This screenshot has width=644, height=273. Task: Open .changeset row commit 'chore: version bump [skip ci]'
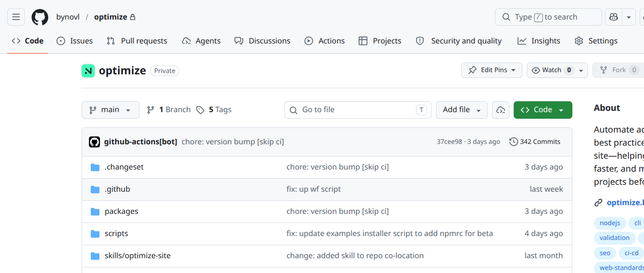[x=338, y=167]
